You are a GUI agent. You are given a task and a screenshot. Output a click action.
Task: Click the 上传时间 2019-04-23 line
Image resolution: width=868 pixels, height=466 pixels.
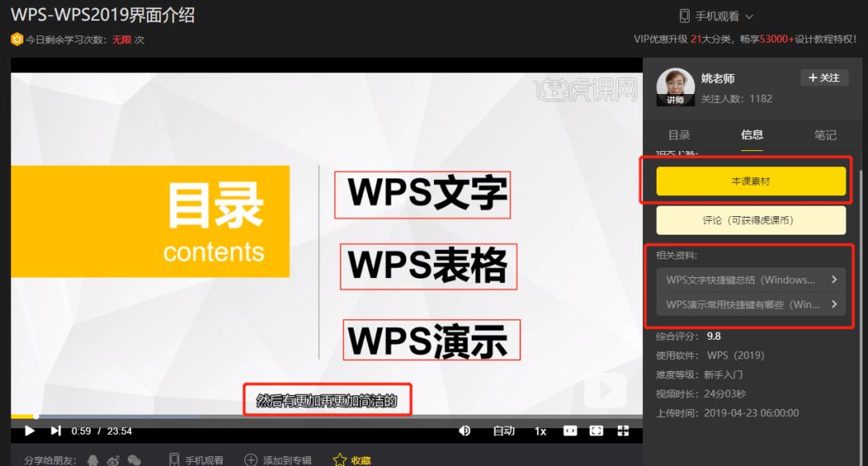pyautogui.click(x=727, y=413)
